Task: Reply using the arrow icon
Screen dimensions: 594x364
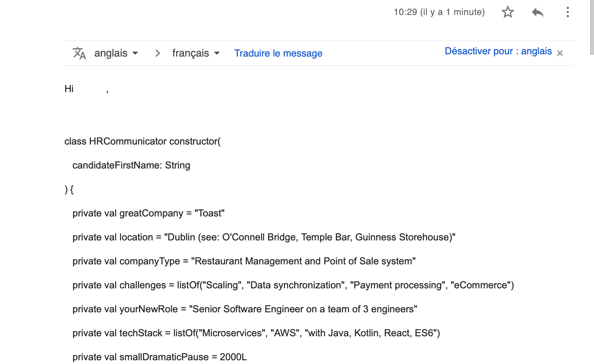Action: click(x=538, y=12)
